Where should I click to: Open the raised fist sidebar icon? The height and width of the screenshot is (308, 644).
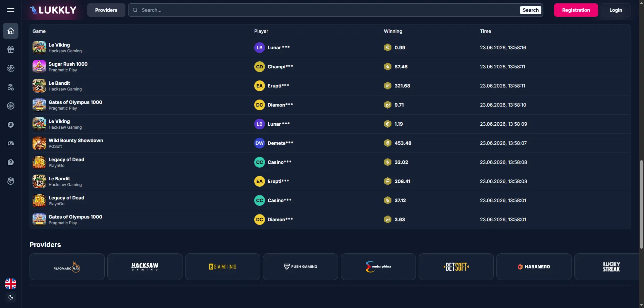coord(11,181)
